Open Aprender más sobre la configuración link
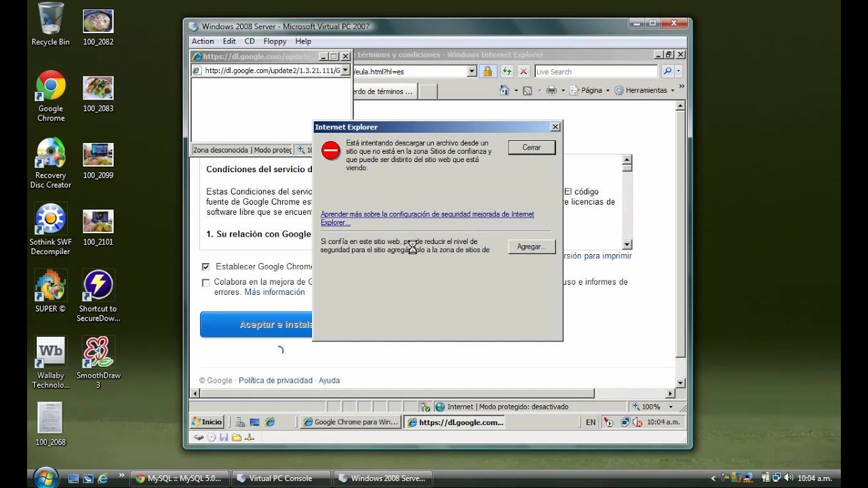The image size is (868, 488). pos(427,218)
